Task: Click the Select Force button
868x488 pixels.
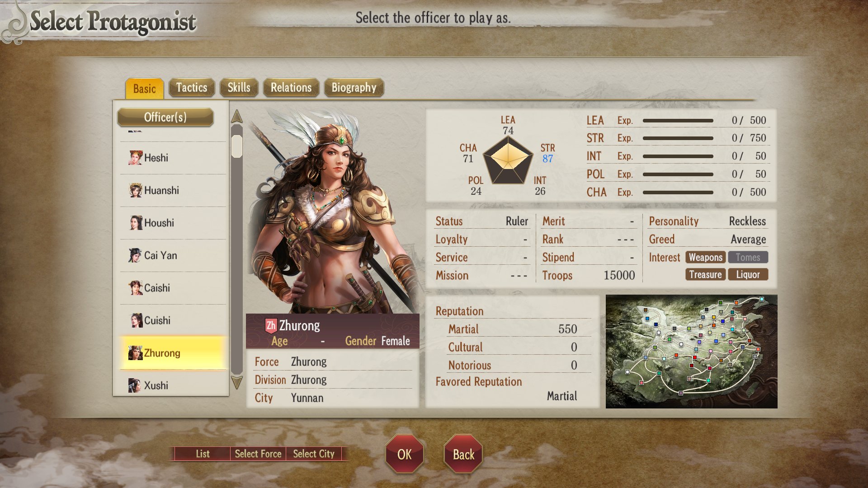Action: tap(258, 454)
